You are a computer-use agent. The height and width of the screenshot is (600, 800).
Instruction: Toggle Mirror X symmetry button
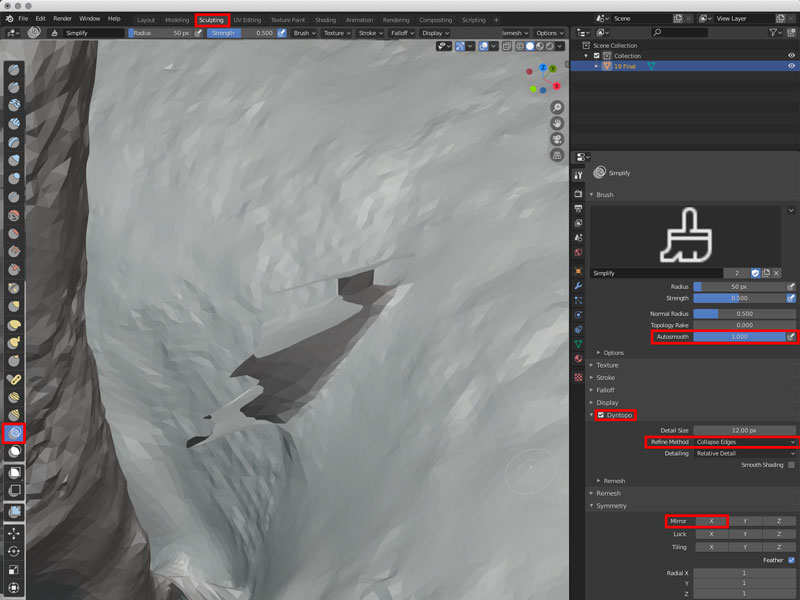tap(711, 521)
